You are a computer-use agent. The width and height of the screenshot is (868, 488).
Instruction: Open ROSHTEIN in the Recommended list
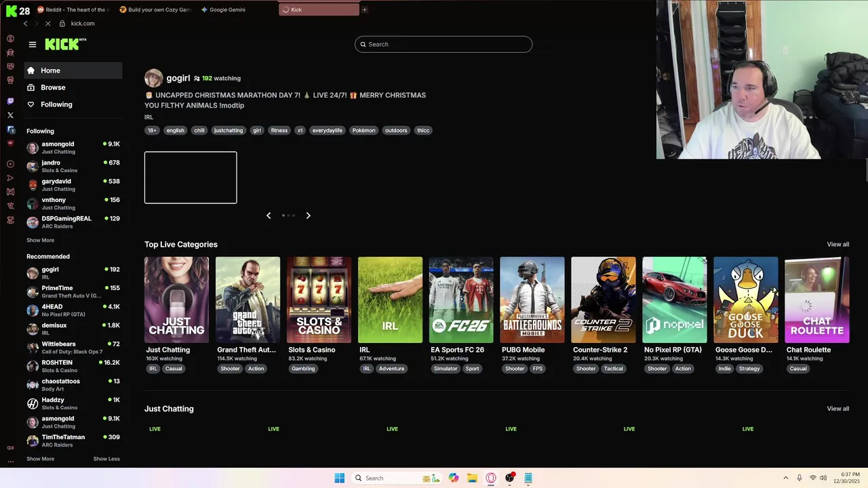tap(73, 366)
